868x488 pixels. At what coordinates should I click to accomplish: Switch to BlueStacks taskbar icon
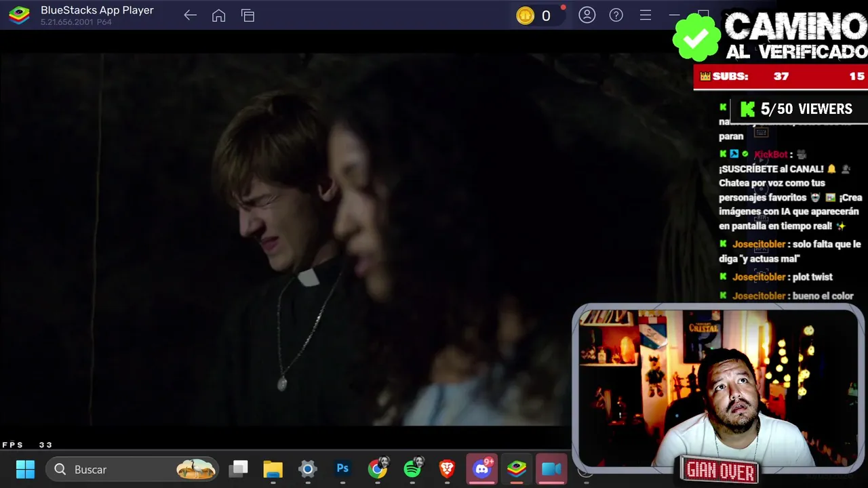[x=517, y=469]
